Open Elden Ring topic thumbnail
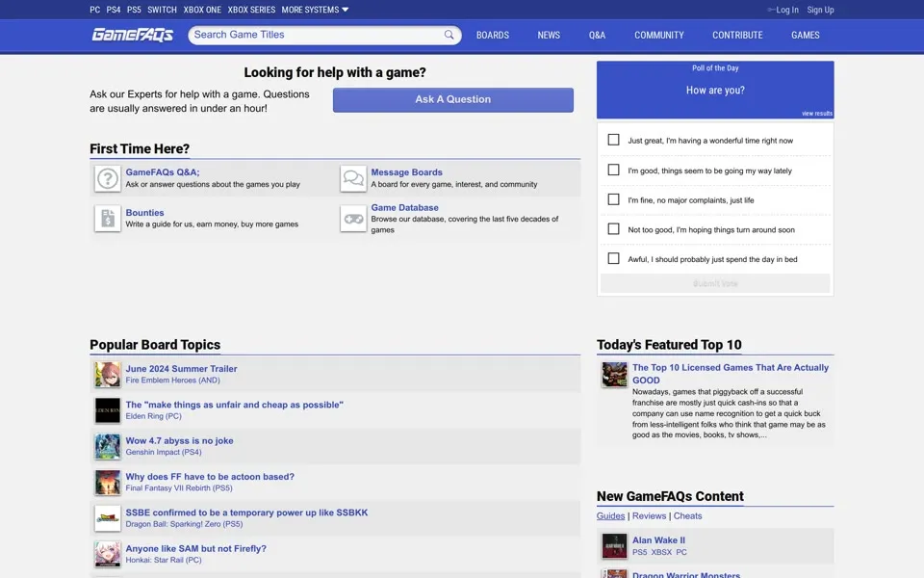The image size is (924, 578). point(107,410)
